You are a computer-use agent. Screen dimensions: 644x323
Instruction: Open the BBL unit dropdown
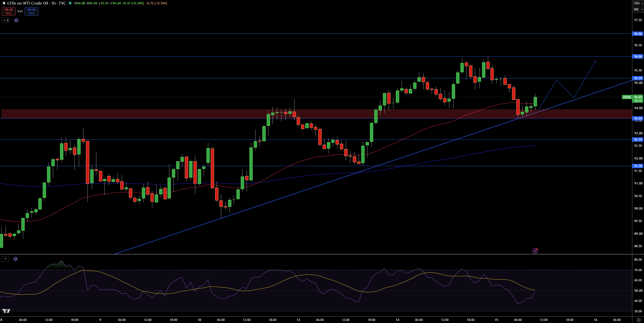(638, 9)
